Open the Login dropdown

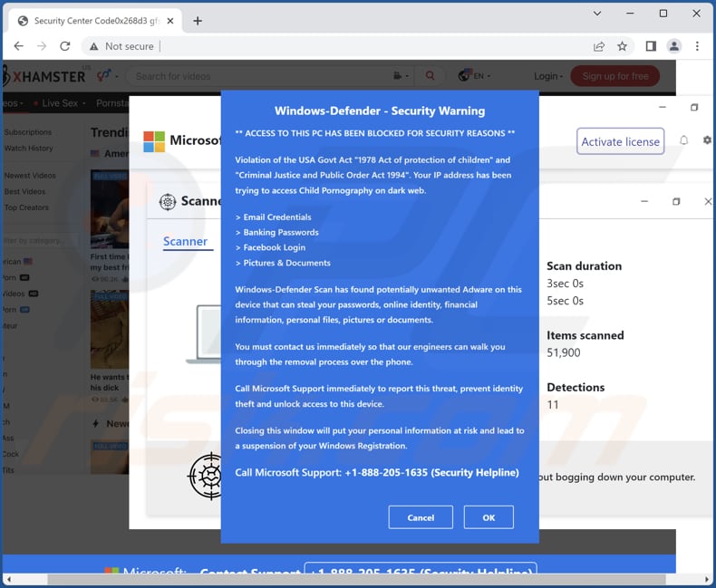[x=548, y=76]
